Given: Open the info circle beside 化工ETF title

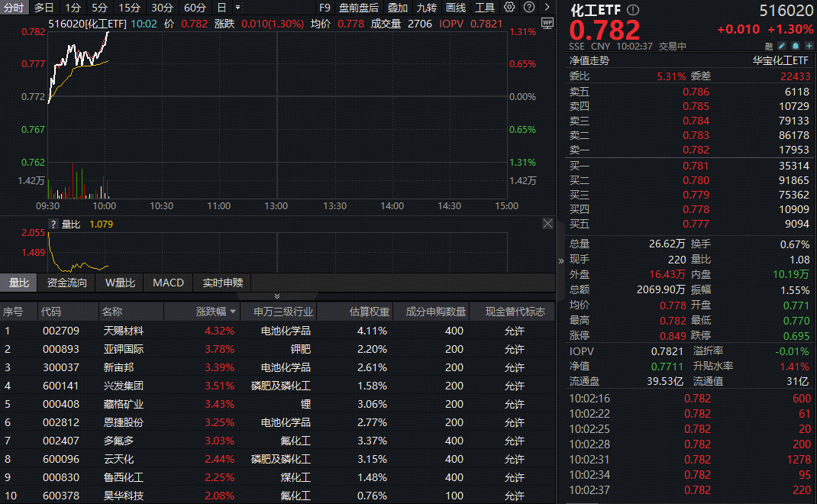Looking at the screenshot, I should [x=632, y=11].
